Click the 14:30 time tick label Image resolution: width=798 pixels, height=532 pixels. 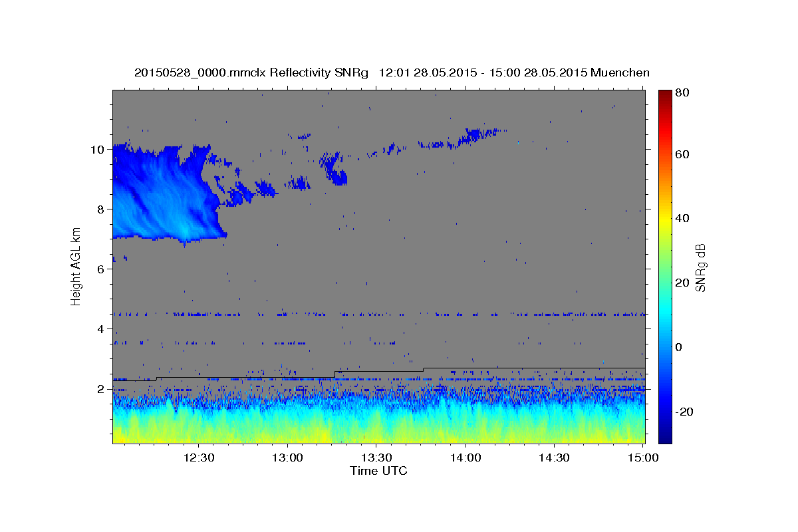(553, 458)
